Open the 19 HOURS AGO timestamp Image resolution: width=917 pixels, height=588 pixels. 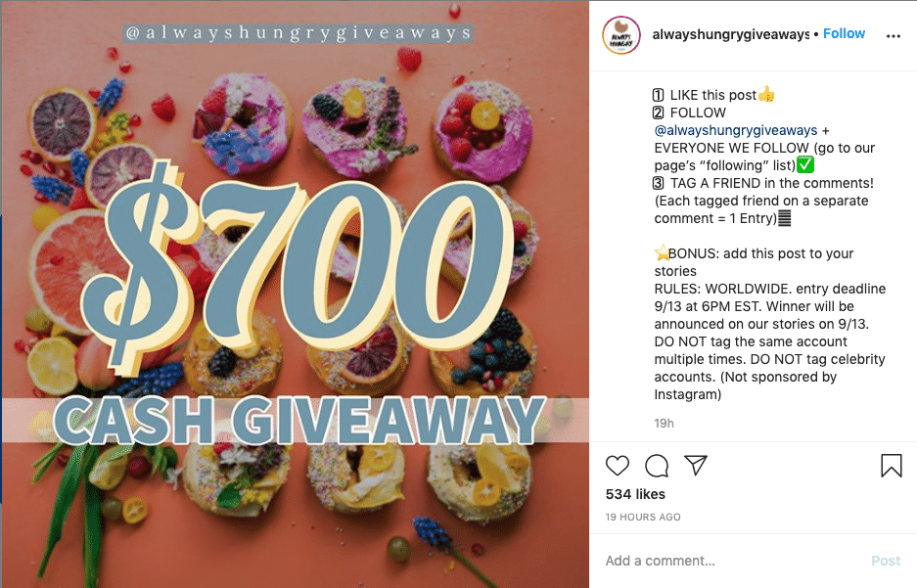[x=643, y=517]
